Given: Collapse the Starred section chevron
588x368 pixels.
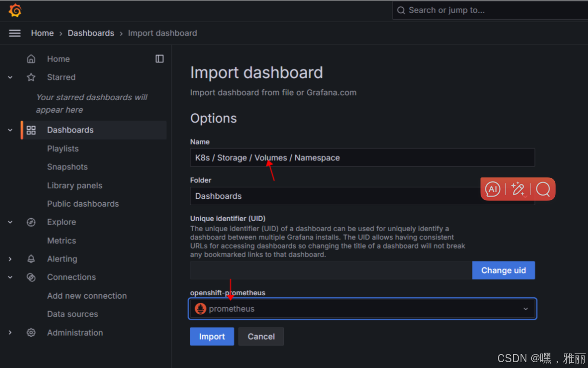Looking at the screenshot, I should pyautogui.click(x=10, y=77).
